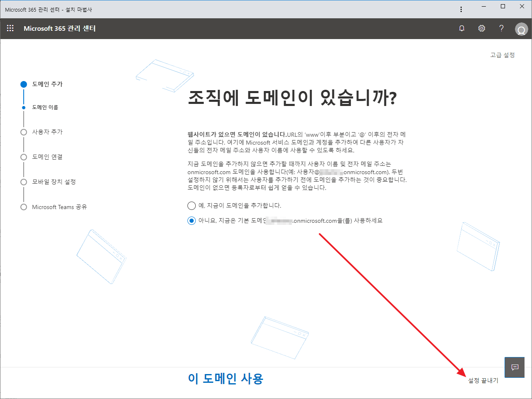The image size is (532, 399).
Task: Click the 고급 설정 link
Action: [x=502, y=55]
